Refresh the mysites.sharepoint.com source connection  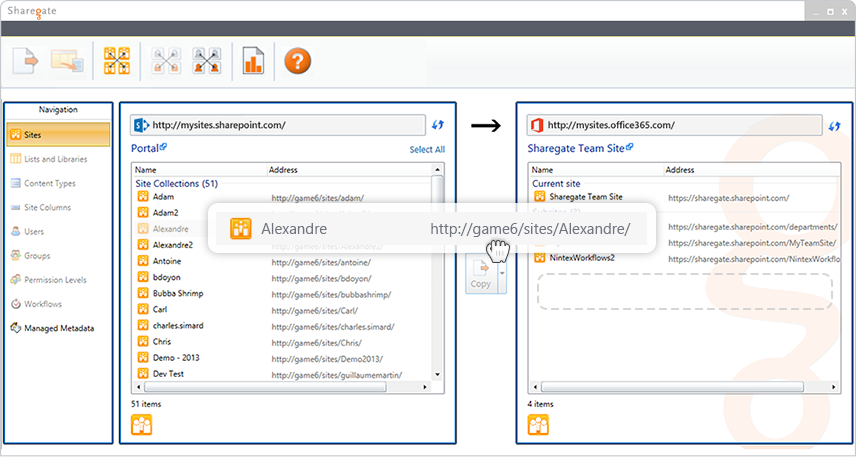click(x=438, y=125)
